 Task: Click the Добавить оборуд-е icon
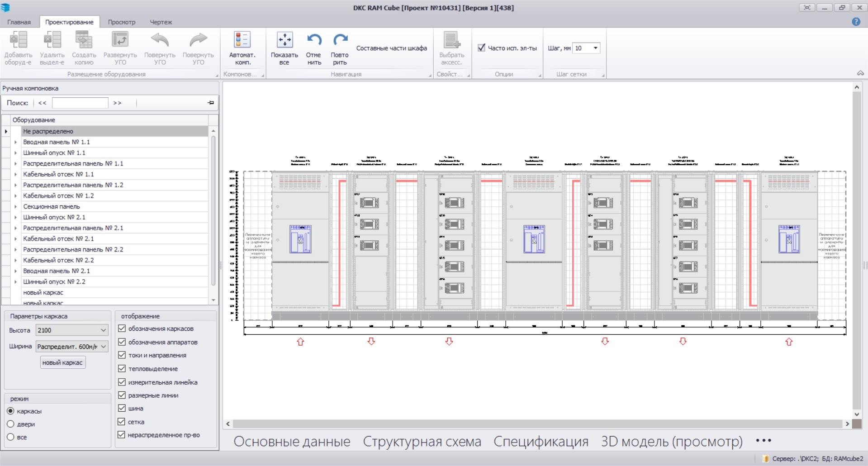[x=18, y=40]
